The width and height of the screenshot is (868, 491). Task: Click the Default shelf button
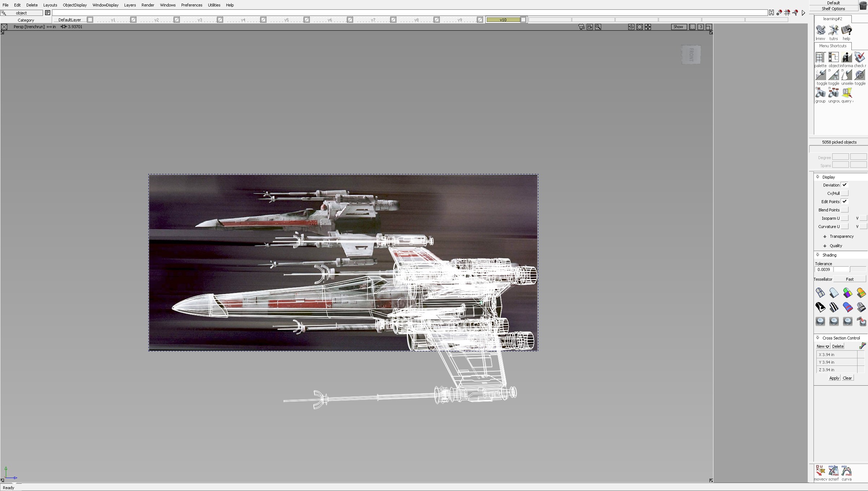(x=833, y=3)
